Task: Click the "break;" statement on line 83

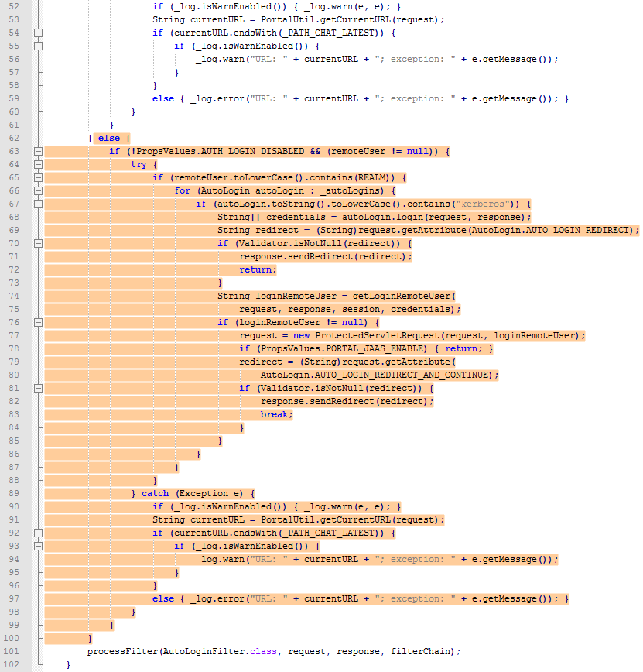Action: (277, 414)
